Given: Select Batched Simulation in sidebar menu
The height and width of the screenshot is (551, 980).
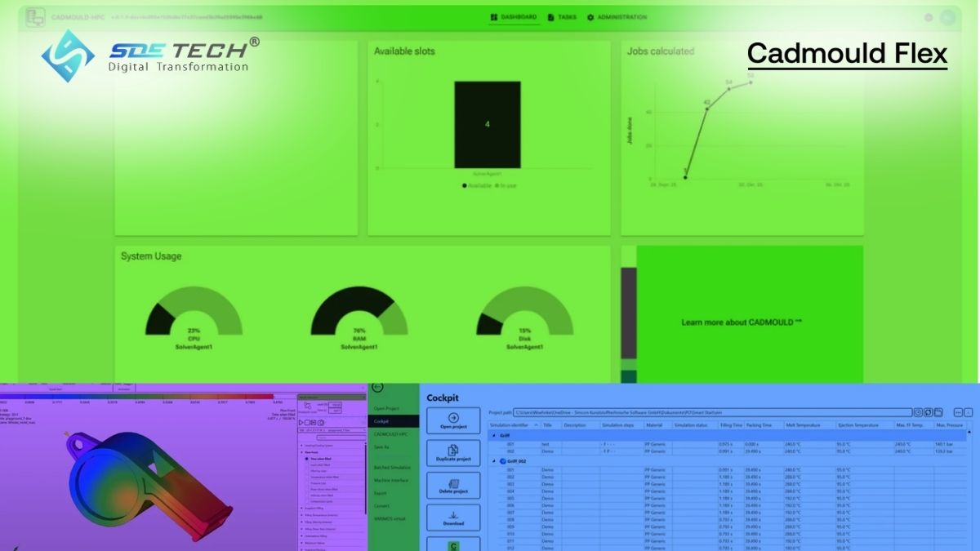Looking at the screenshot, I should click(x=393, y=467).
